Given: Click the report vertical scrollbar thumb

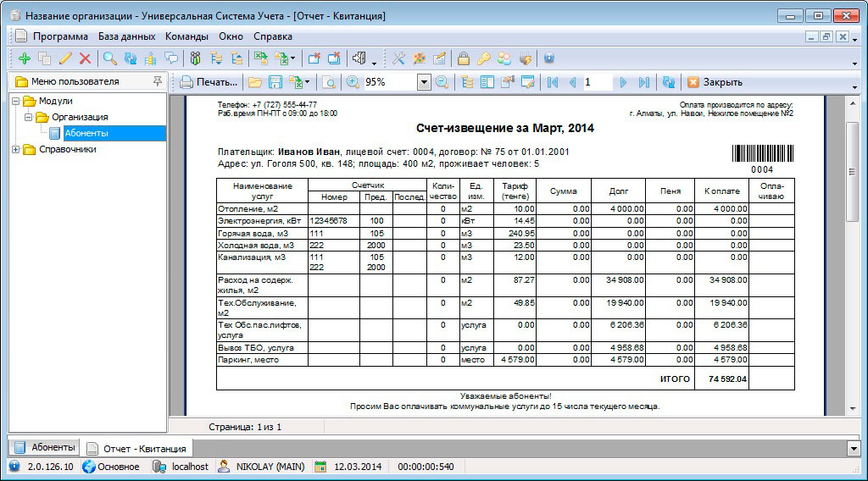Looking at the screenshot, I should pyautogui.click(x=853, y=171).
